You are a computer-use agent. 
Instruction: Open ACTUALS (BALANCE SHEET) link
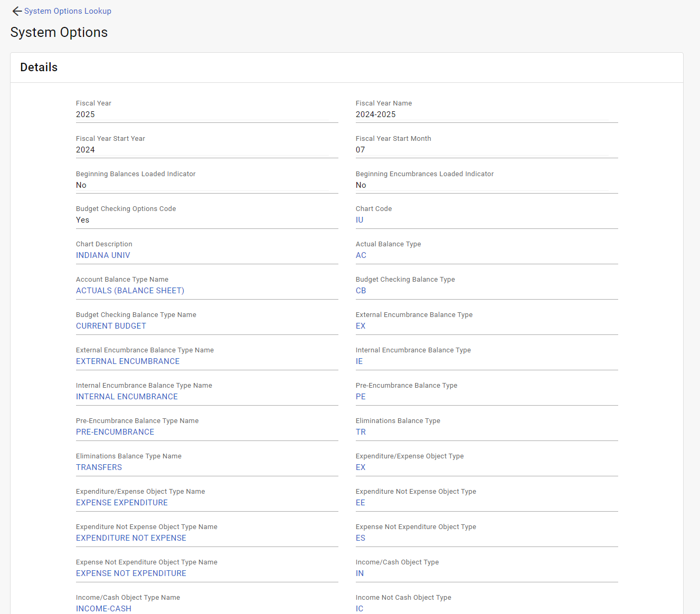pyautogui.click(x=130, y=291)
